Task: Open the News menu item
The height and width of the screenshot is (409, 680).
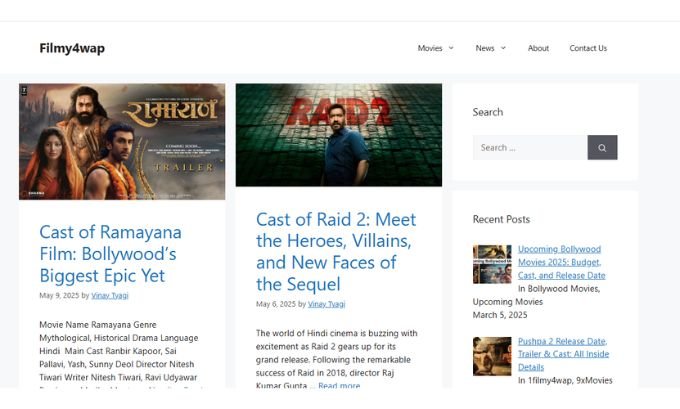Action: [x=484, y=48]
